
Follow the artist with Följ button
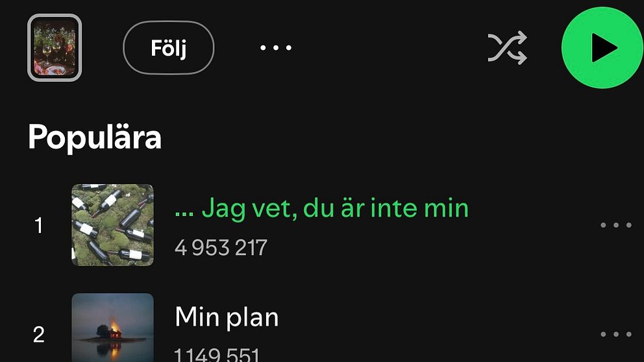point(168,47)
